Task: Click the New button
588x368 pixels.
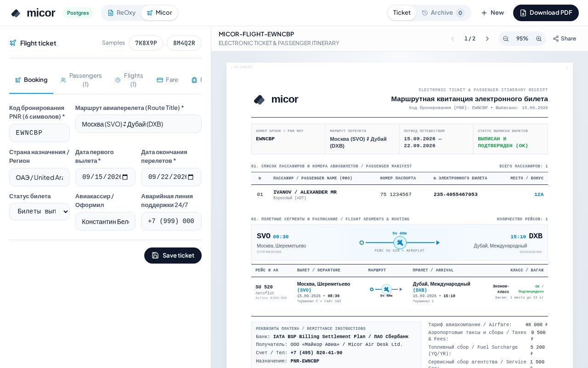Action: coord(492,13)
